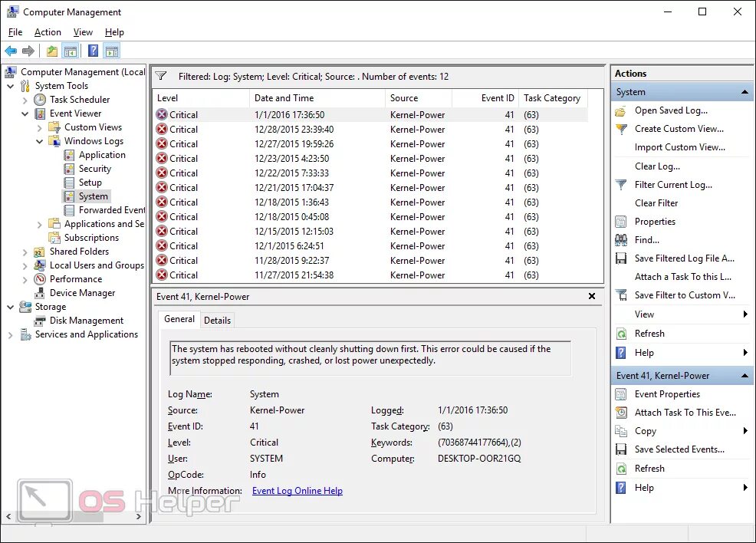The height and width of the screenshot is (543, 756).
Task: Collapse the System Tools tree node
Action: 11,86
